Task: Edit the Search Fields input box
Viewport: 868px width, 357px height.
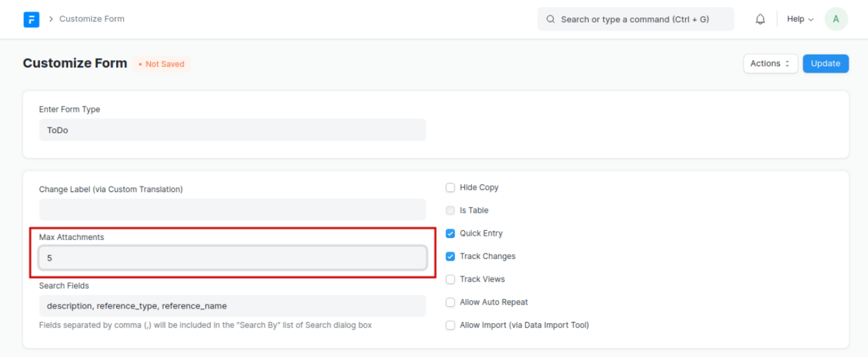Action: pyautogui.click(x=232, y=306)
